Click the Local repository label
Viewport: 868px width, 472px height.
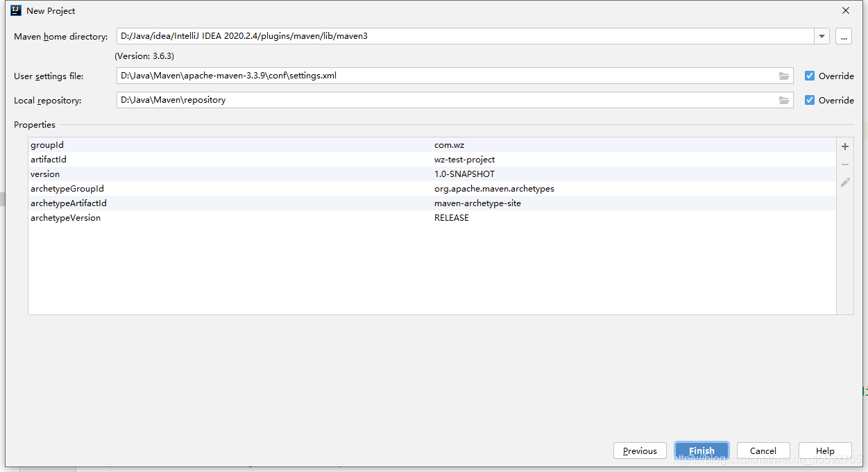[48, 101]
